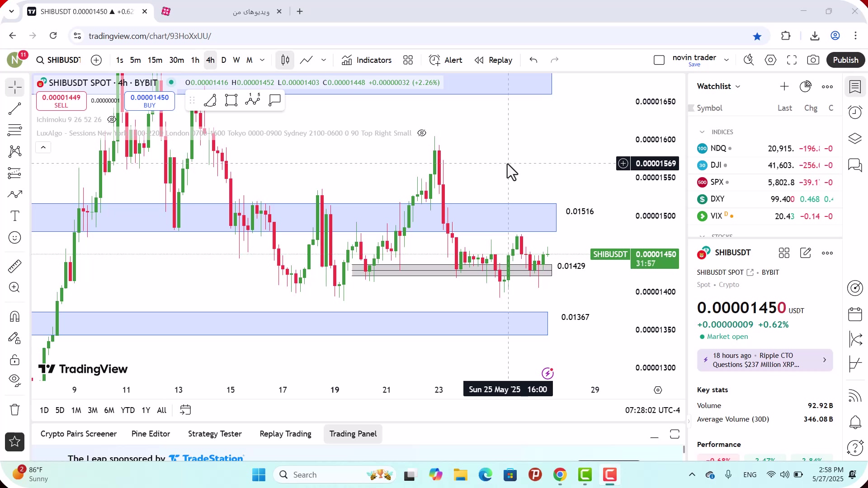868x488 pixels.
Task: Start bar Replay mode
Action: 494,60
